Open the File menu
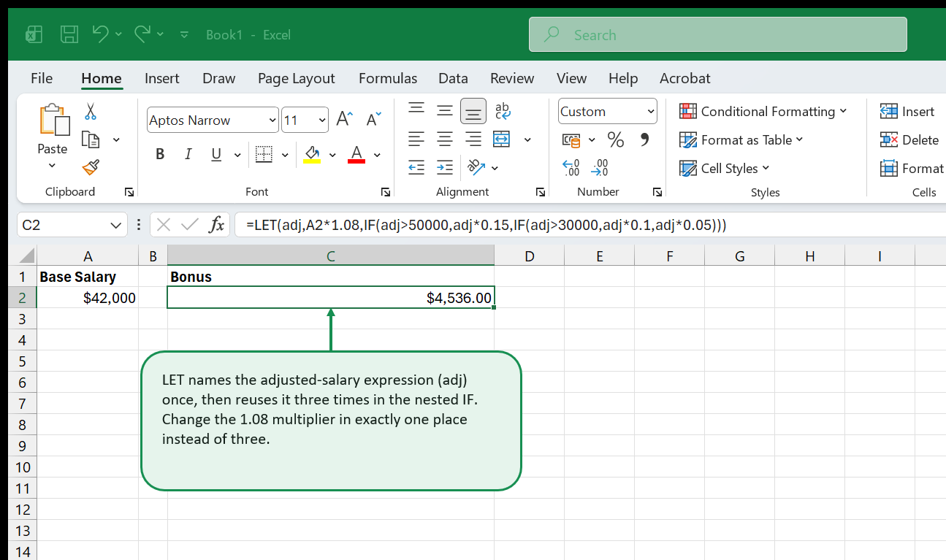The height and width of the screenshot is (560, 946). tap(42, 78)
